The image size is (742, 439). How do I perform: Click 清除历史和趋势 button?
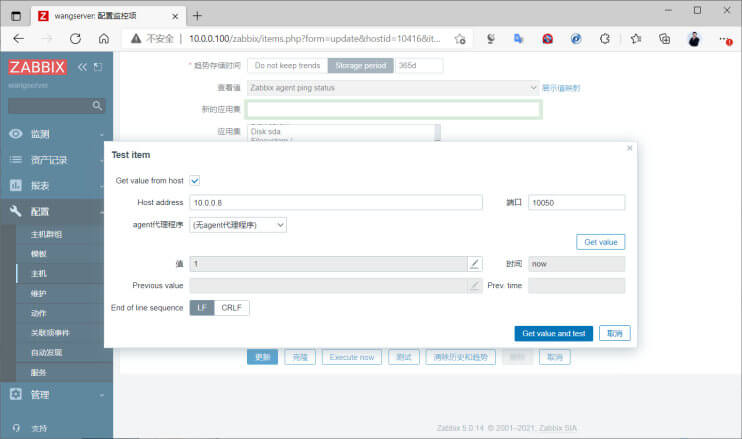(460, 357)
